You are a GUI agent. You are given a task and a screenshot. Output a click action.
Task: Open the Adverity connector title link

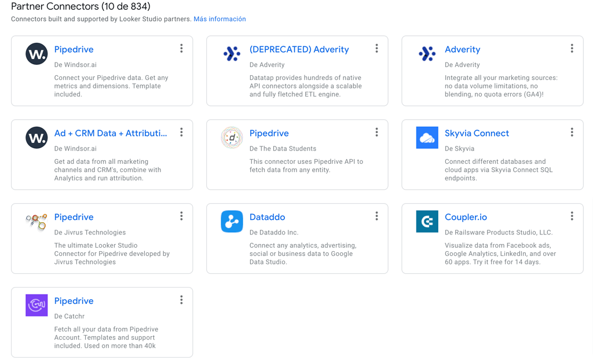click(x=462, y=49)
